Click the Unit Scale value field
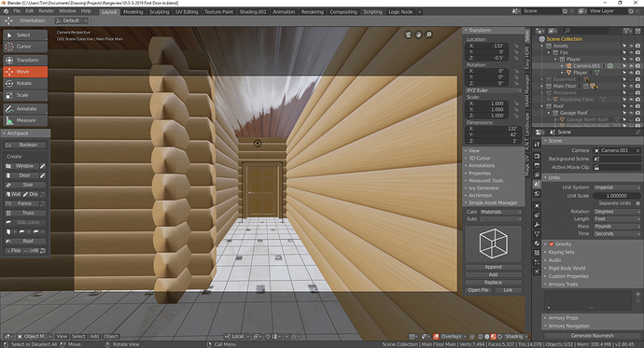Viewport: 644px width, 348px height. (617, 196)
